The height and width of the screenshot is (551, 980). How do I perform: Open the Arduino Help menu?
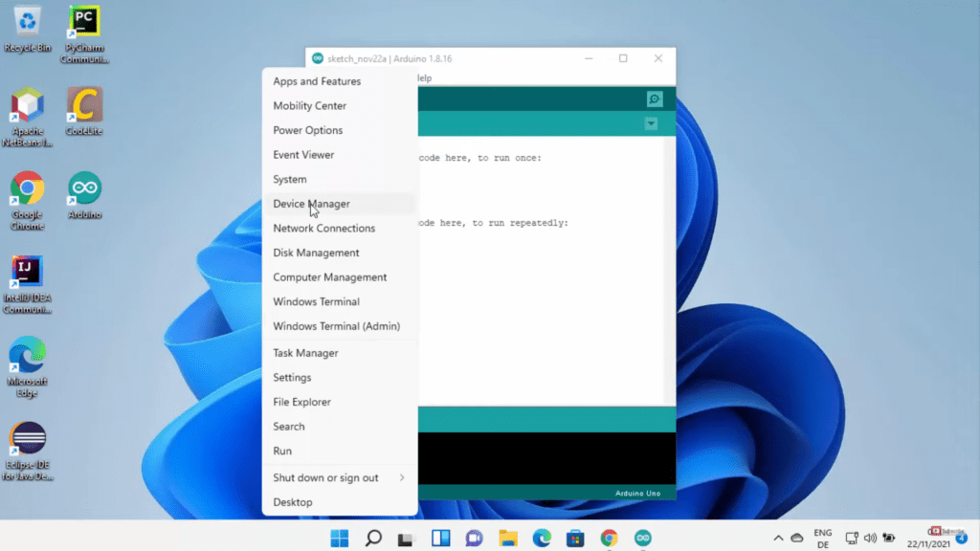(x=424, y=78)
